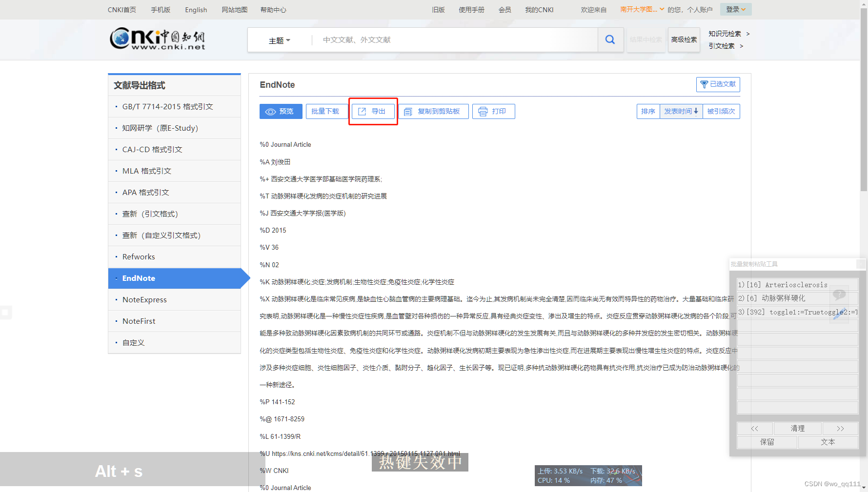Click the >> next icon in copy tool

(x=841, y=428)
